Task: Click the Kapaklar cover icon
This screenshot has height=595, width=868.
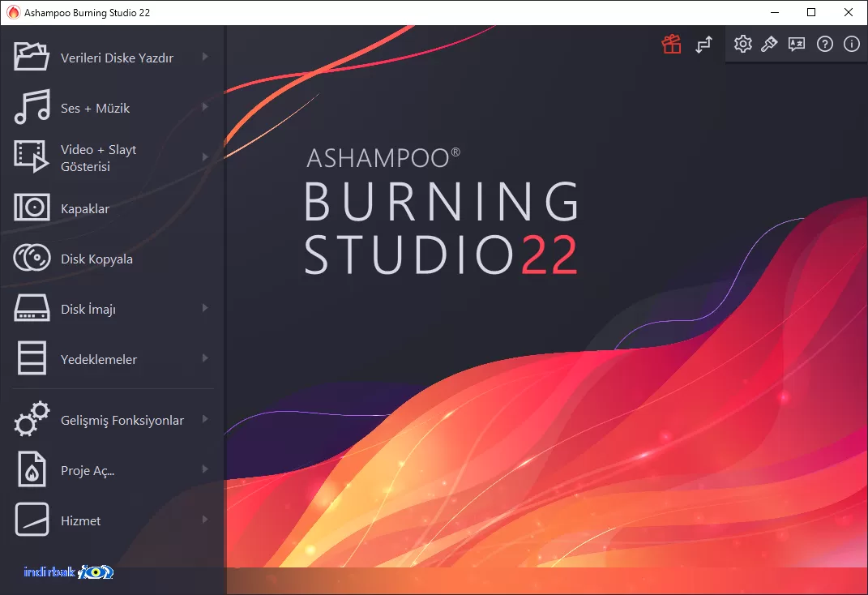Action: 32,208
